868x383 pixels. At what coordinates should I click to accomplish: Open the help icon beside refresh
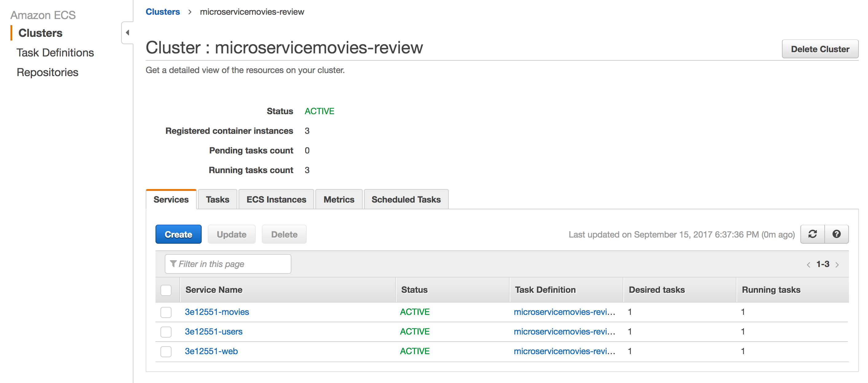837,234
